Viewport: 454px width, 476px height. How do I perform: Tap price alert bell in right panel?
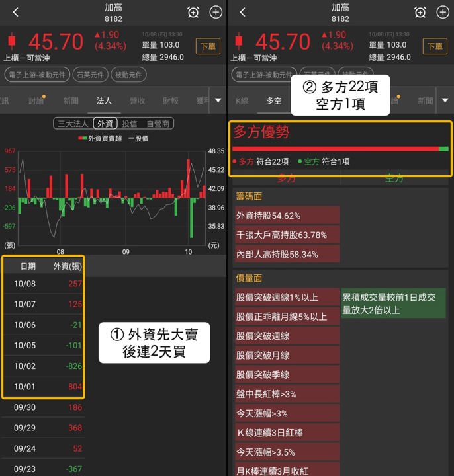point(420,13)
